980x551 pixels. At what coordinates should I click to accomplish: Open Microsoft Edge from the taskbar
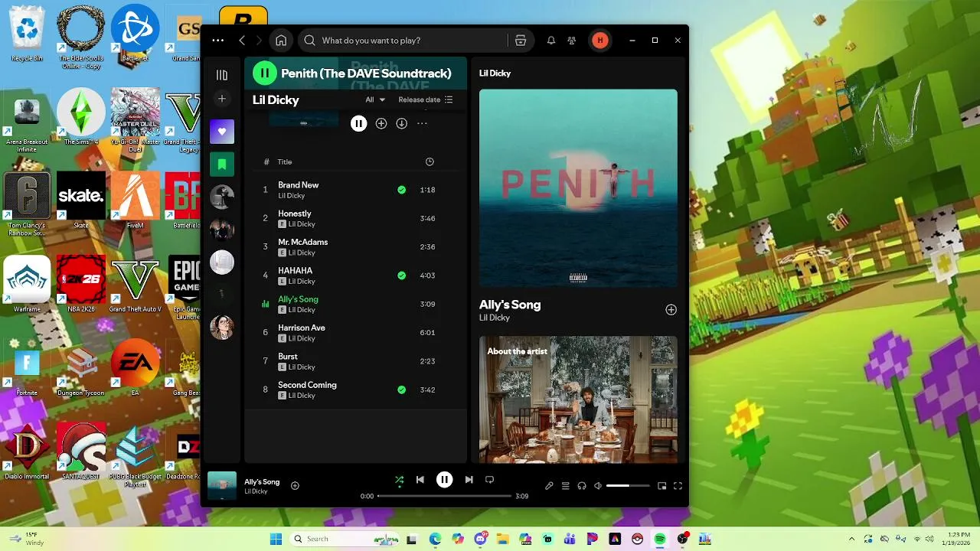(x=435, y=539)
